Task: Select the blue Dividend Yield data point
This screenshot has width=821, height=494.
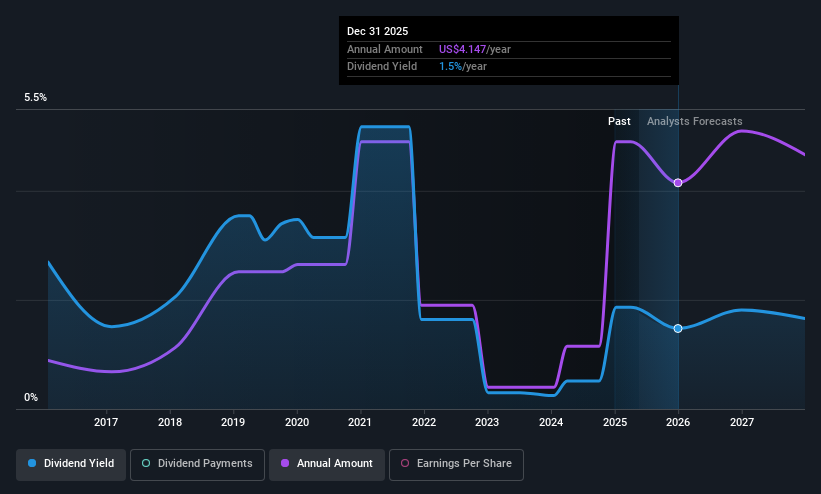Action: (678, 328)
